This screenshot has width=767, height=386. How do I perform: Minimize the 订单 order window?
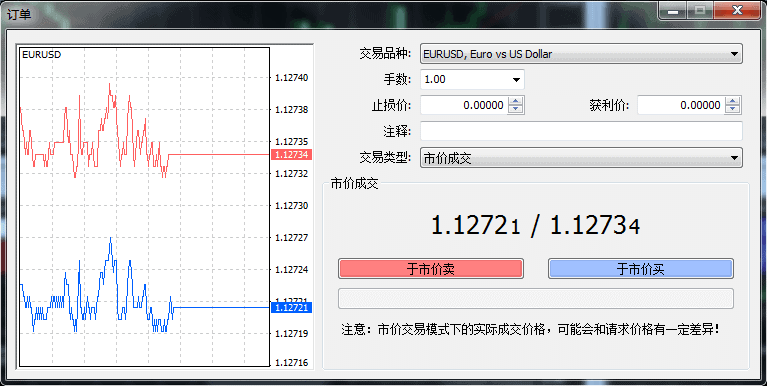pos(674,10)
